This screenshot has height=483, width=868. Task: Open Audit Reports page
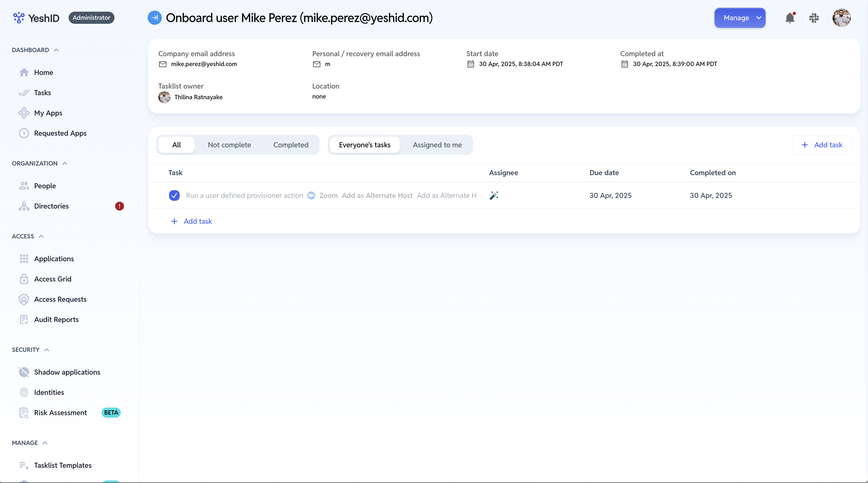[x=56, y=319]
